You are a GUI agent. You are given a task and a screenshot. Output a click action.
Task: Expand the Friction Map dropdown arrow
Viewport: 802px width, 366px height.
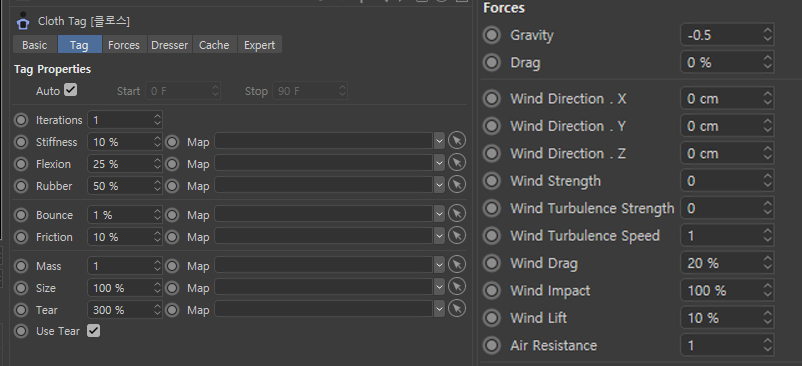(x=439, y=236)
